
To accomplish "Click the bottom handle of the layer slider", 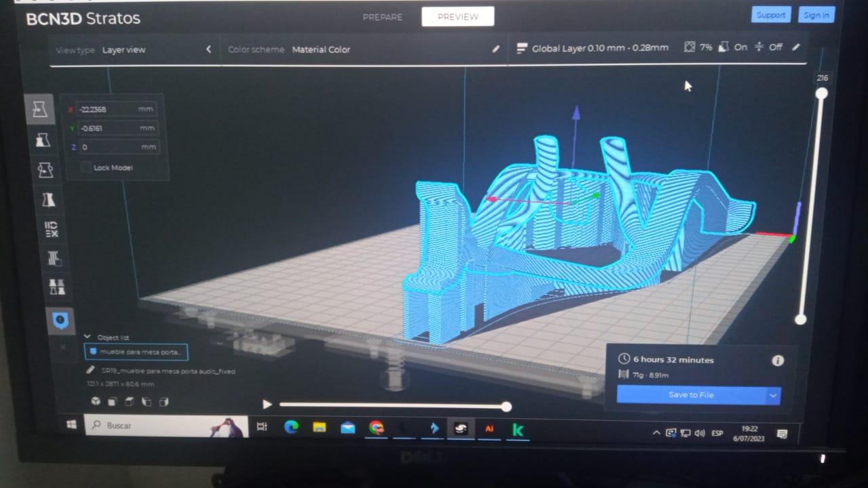I will tap(801, 319).
